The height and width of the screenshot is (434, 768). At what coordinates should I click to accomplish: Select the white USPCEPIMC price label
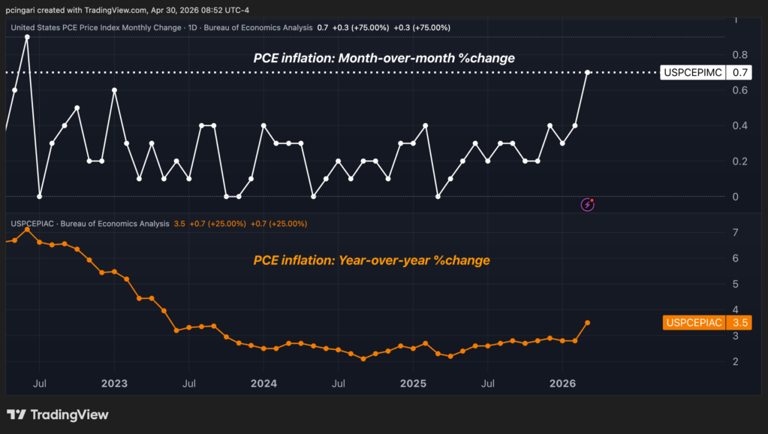[x=692, y=73]
